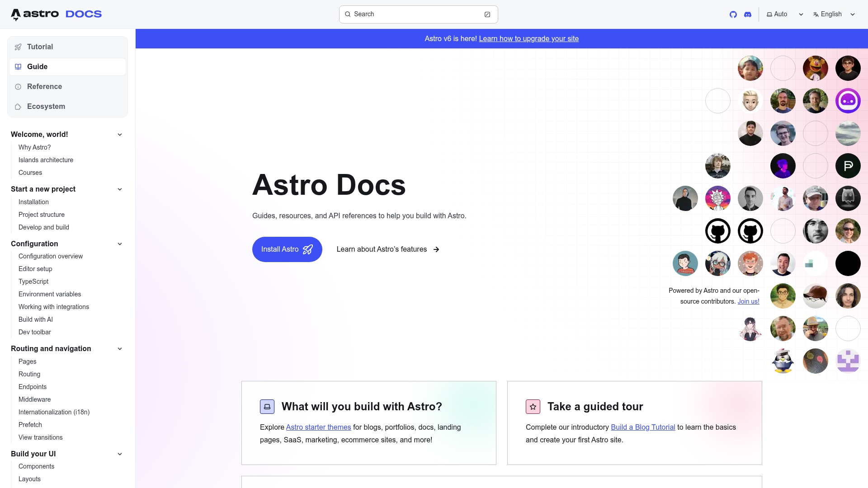The image size is (868, 488).
Task: Open the Build with AI page
Action: (36, 319)
